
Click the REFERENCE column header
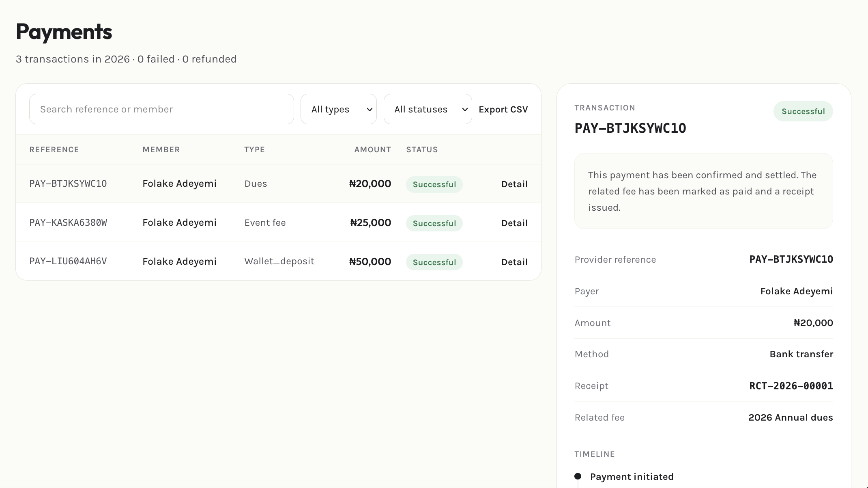54,149
